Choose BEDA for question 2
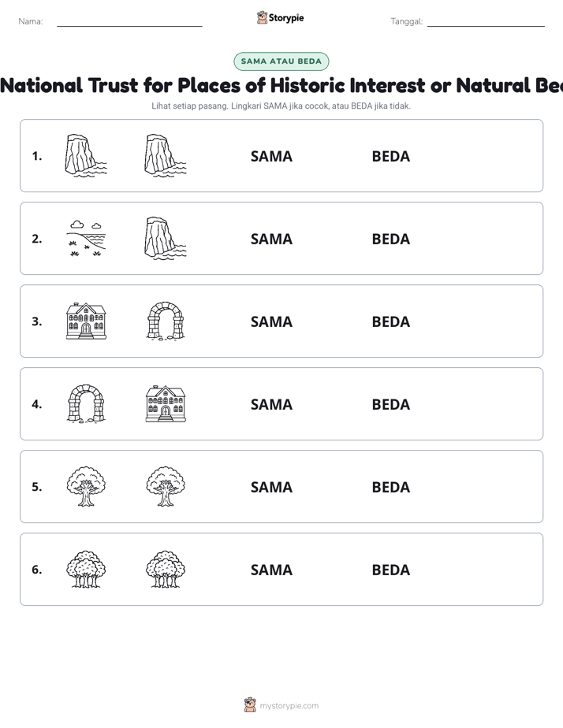 pyautogui.click(x=391, y=239)
